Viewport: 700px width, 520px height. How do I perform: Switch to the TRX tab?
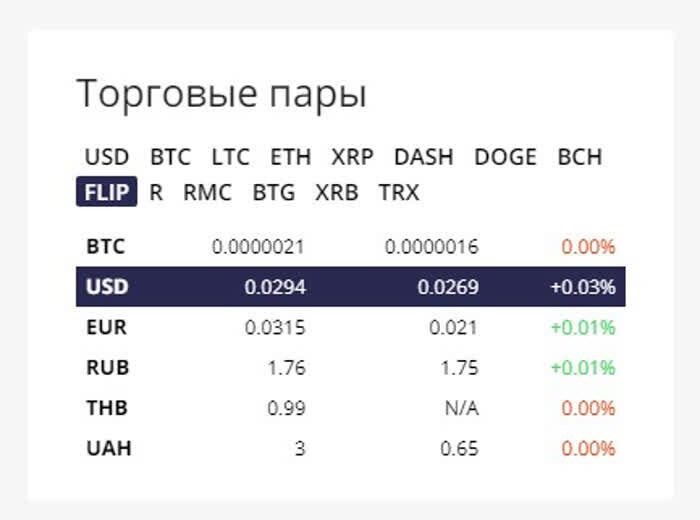[399, 192]
